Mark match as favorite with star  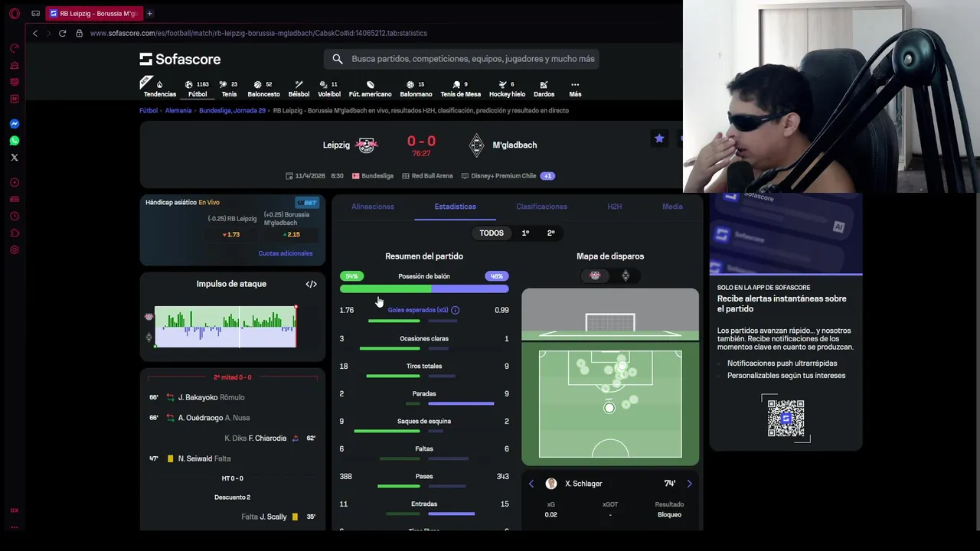coord(659,139)
